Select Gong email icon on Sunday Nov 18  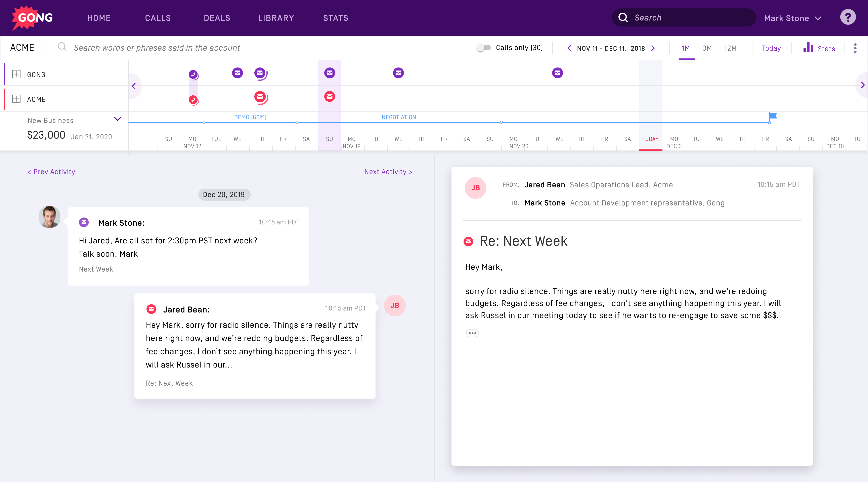330,73
